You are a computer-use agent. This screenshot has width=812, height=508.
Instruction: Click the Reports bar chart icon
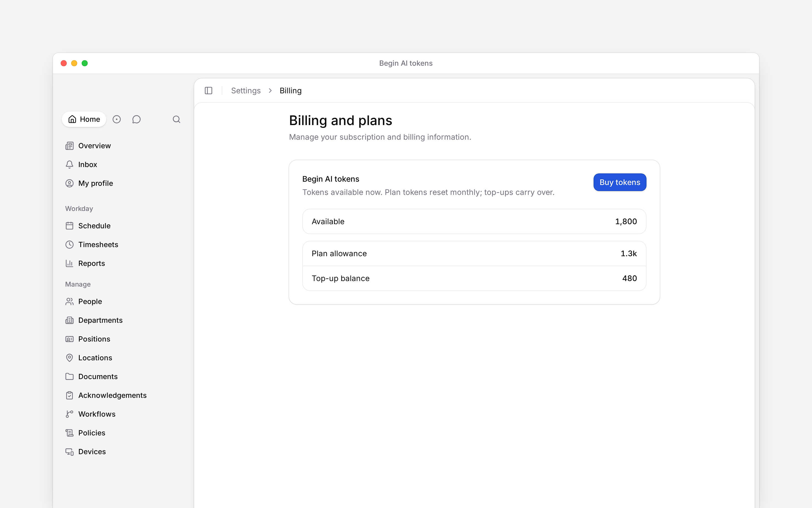point(70,263)
